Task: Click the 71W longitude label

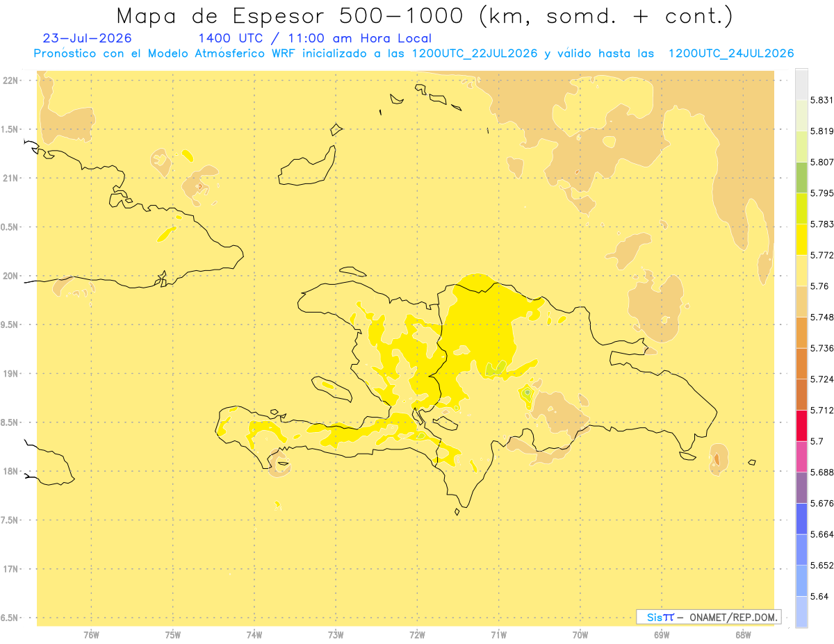Action: (498, 634)
